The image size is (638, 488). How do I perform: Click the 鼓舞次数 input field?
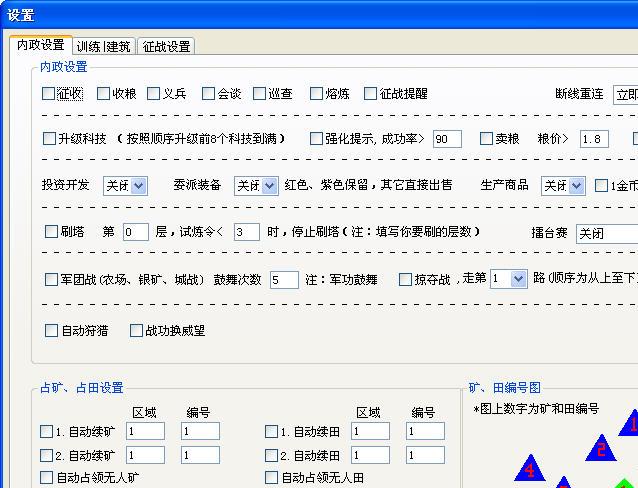[283, 280]
